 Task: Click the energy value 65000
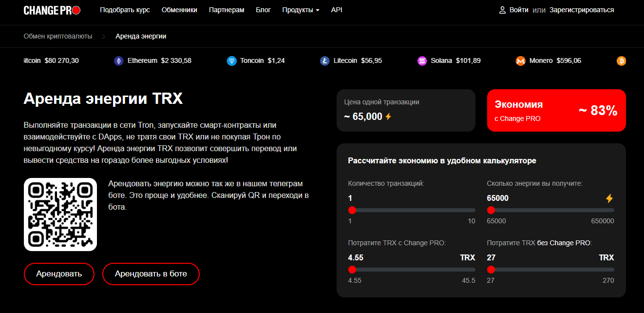click(x=498, y=198)
